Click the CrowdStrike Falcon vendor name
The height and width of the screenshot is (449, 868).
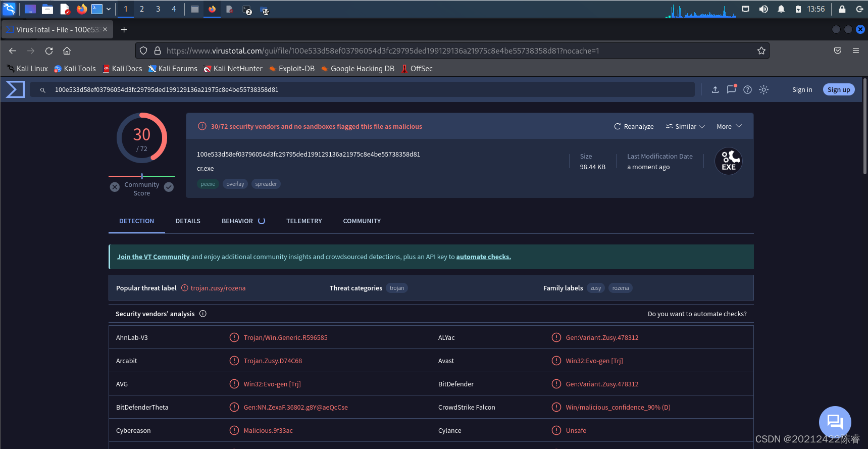[467, 407]
